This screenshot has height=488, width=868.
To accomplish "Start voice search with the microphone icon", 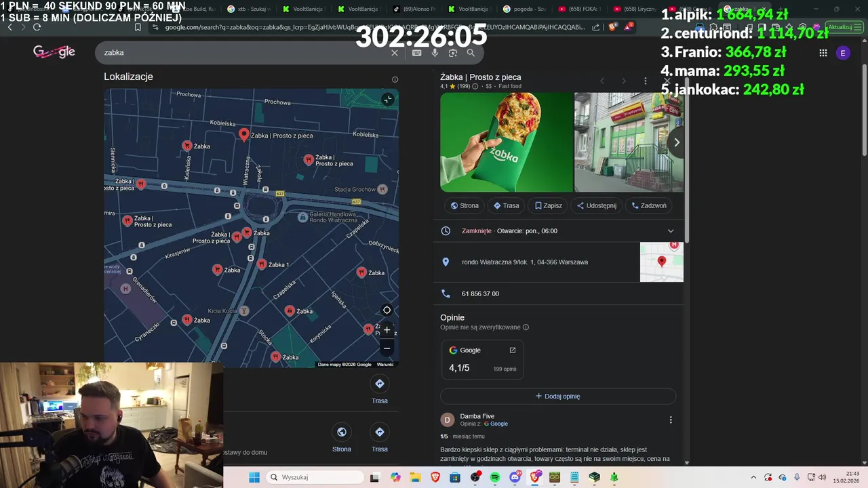I will tap(435, 53).
